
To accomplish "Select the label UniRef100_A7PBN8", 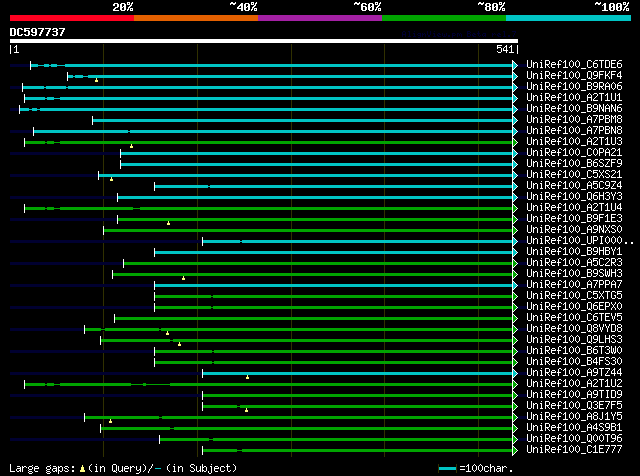I will (x=574, y=131).
